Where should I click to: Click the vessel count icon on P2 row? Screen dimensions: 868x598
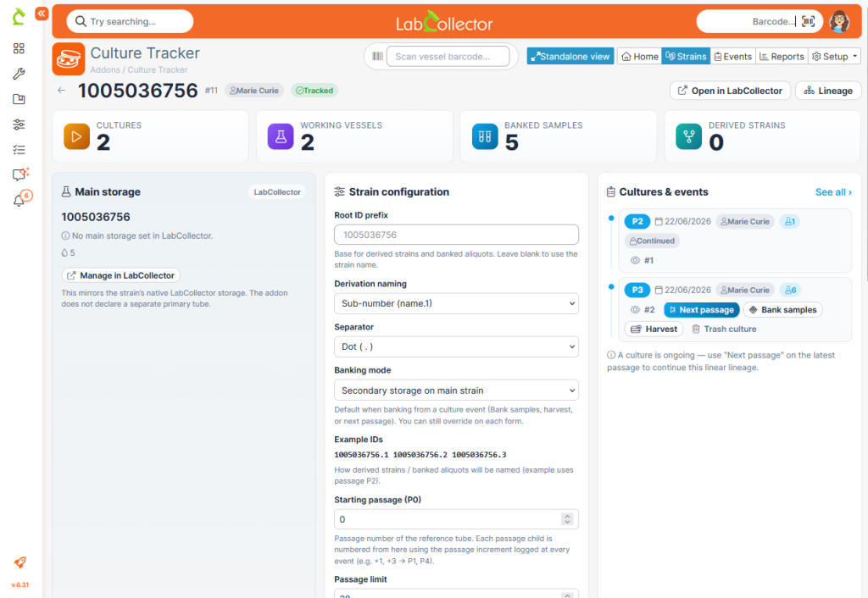(790, 221)
